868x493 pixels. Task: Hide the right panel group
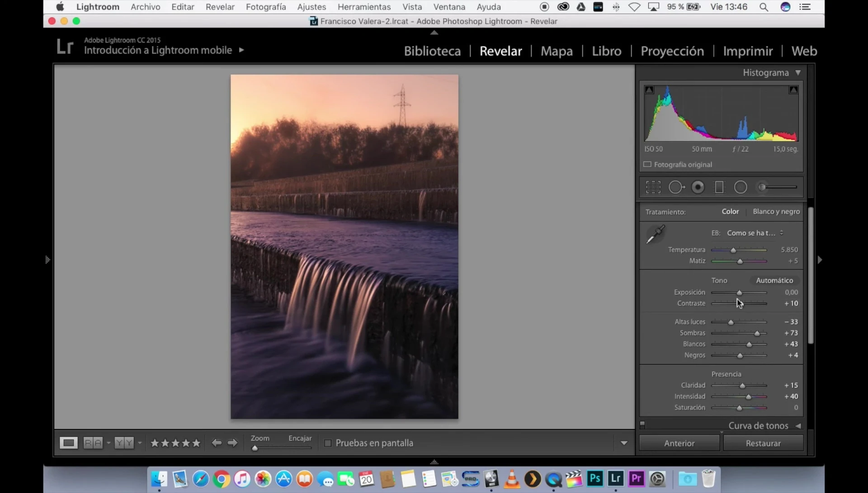tap(820, 260)
